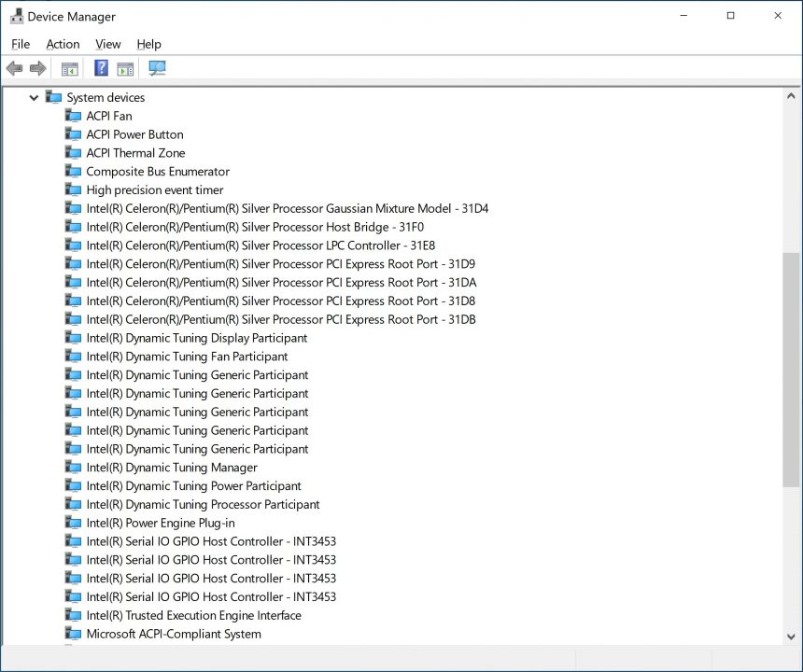Open the Help menu
Screen dimensions: 803x672
point(148,44)
